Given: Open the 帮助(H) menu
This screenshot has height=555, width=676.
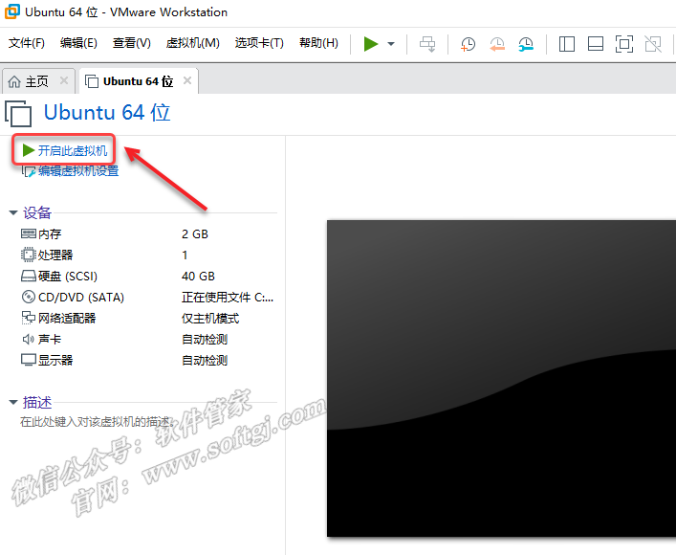Looking at the screenshot, I should pyautogui.click(x=319, y=43).
